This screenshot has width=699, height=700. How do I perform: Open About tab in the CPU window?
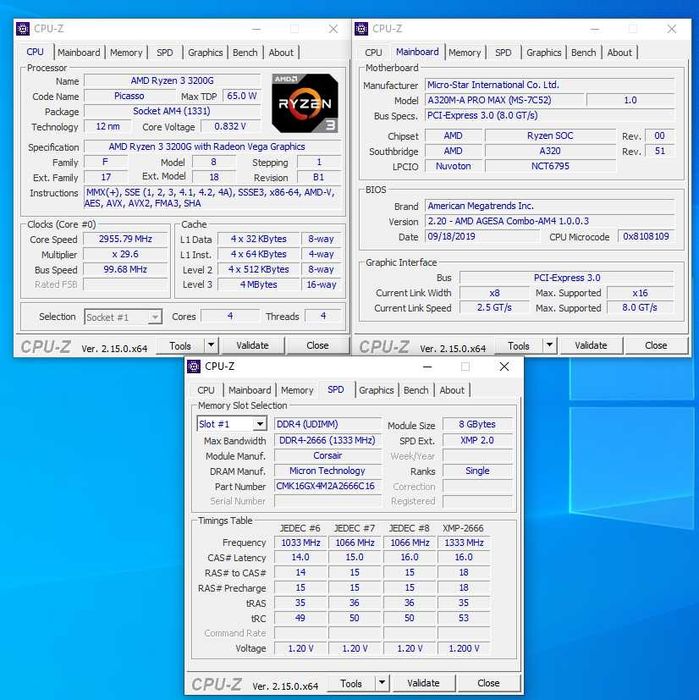[281, 53]
